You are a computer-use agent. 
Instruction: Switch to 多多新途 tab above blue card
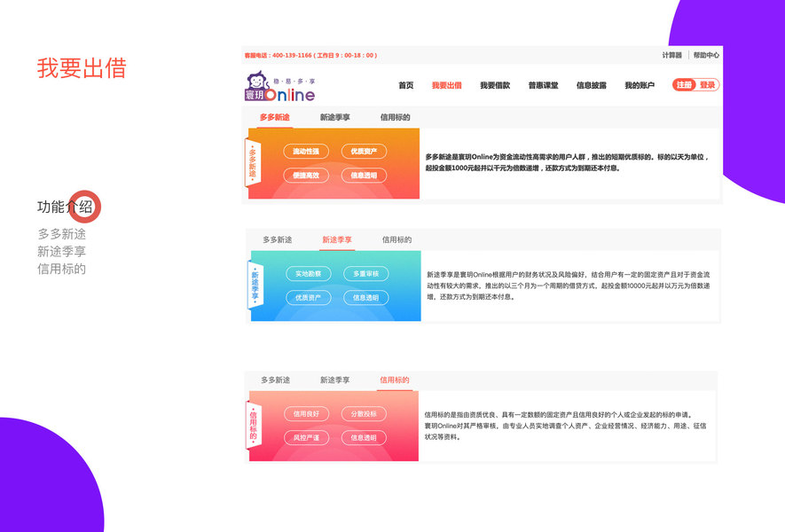pyautogui.click(x=278, y=239)
